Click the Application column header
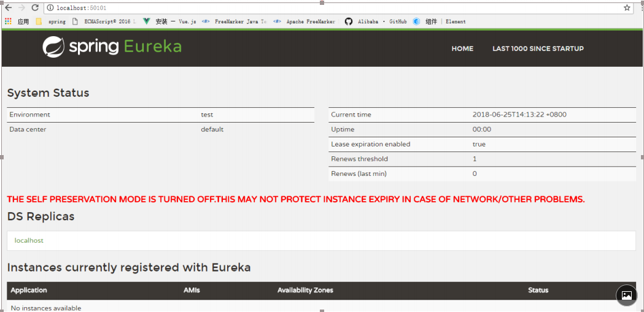This screenshot has width=644, height=312. (29, 290)
